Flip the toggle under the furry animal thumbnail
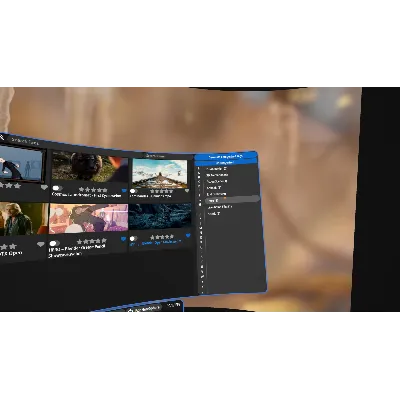The image size is (400, 400). (57, 188)
